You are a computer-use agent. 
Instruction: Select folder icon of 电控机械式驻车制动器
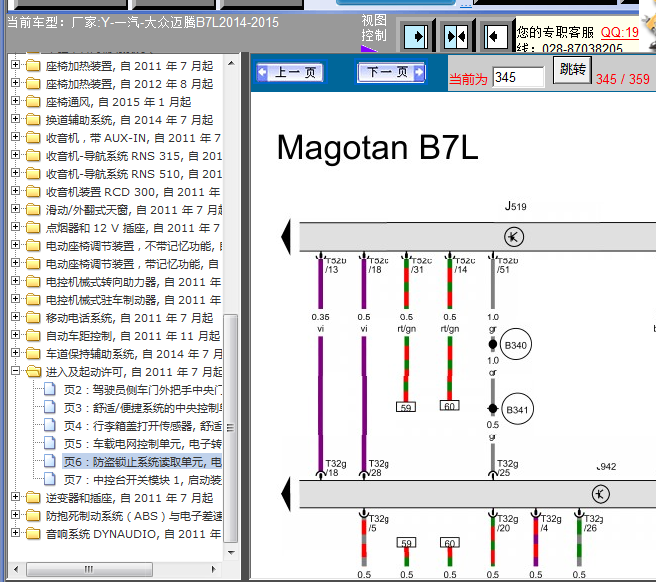[x=33, y=300]
